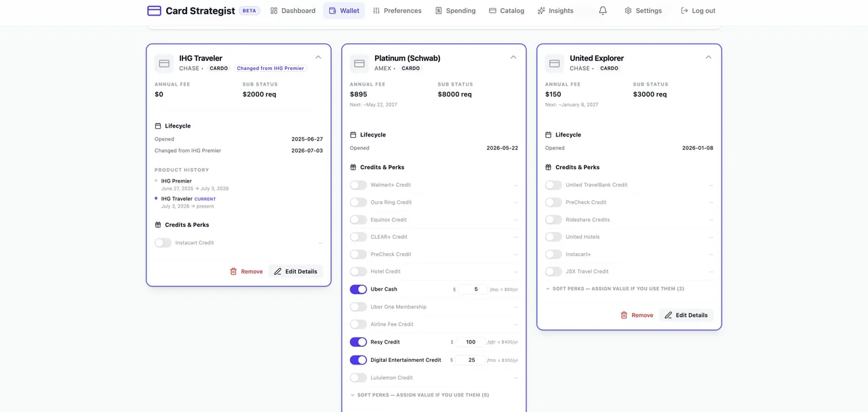This screenshot has height=412, width=868.
Task: Disable the Uber Cash toggle
Action: (x=359, y=289)
